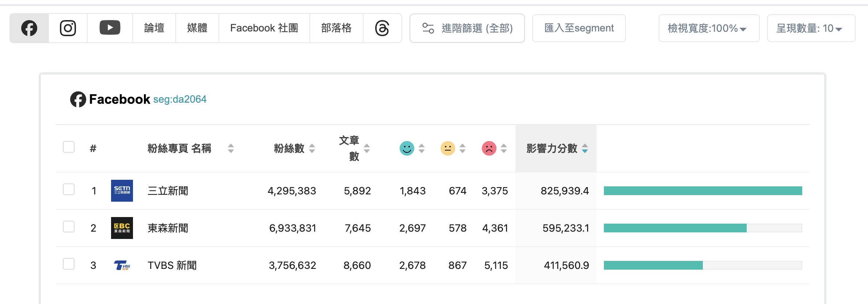The image size is (868, 304).
Task: Click neutral count 867
Action: (458, 265)
